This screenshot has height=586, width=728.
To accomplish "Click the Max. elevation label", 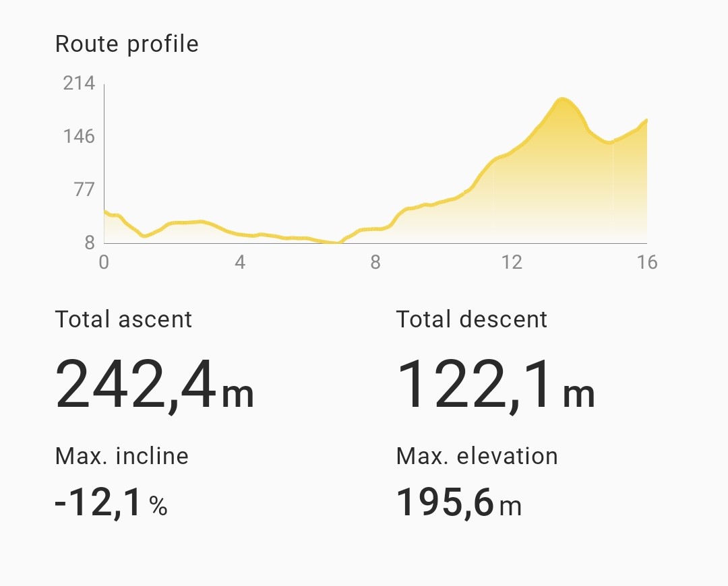I will (x=477, y=457).
